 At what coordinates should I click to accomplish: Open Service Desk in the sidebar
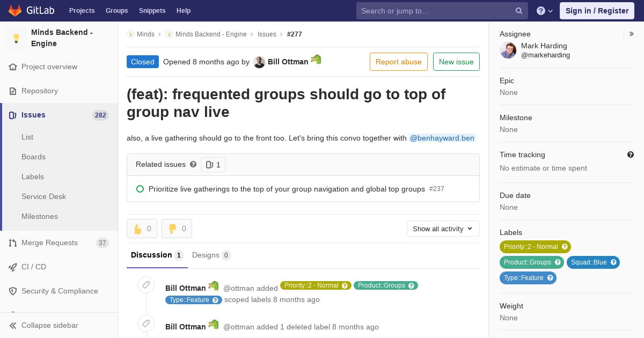pyautogui.click(x=43, y=197)
